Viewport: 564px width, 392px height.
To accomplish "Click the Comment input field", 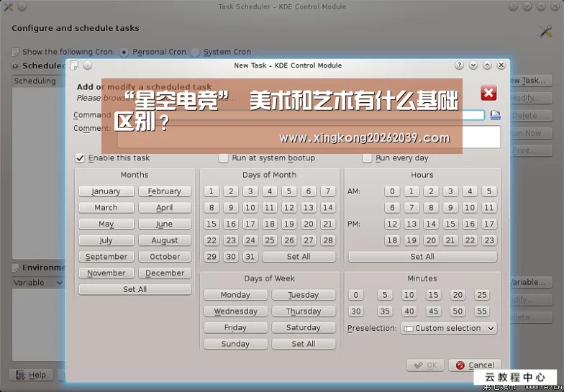I will 309,137.
